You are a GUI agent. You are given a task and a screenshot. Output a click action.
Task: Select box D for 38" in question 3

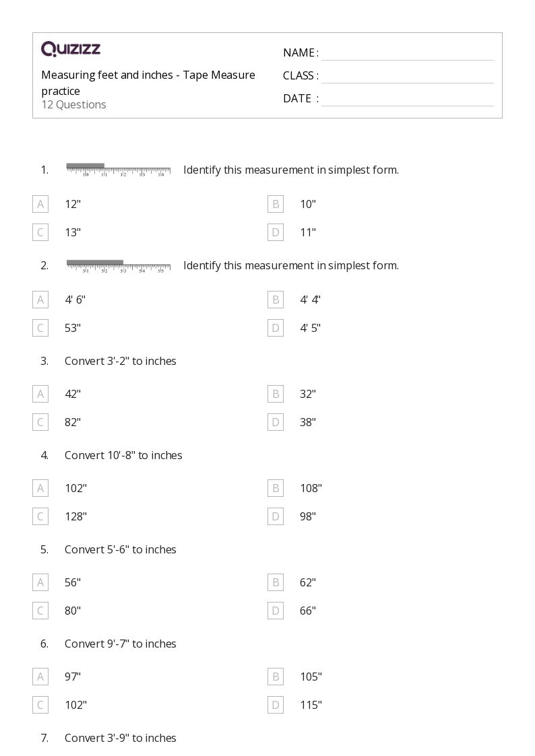click(x=275, y=422)
